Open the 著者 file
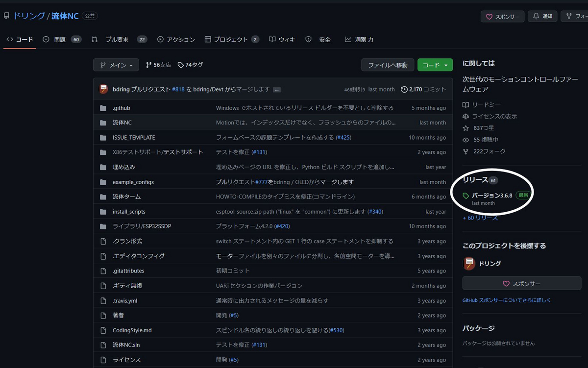The width and height of the screenshot is (588, 368). pyautogui.click(x=118, y=315)
